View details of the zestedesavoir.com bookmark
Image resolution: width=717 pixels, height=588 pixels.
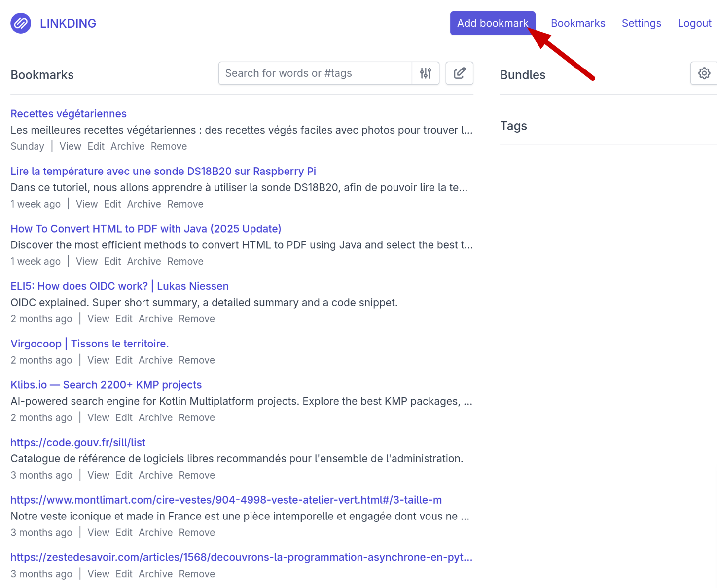[99, 574]
